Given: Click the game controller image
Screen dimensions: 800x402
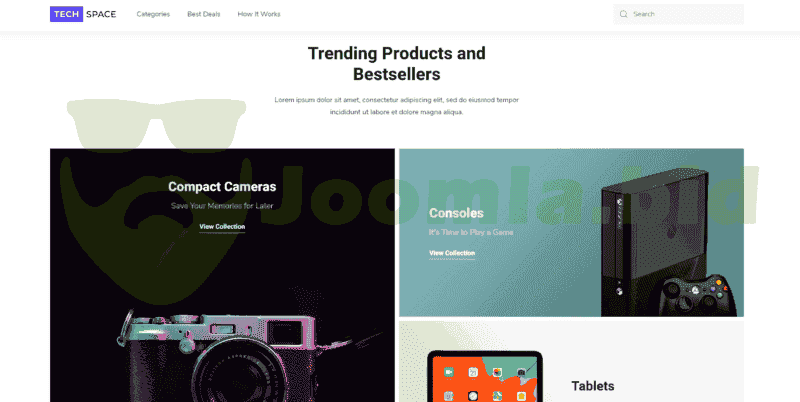Looking at the screenshot, I should tap(697, 295).
